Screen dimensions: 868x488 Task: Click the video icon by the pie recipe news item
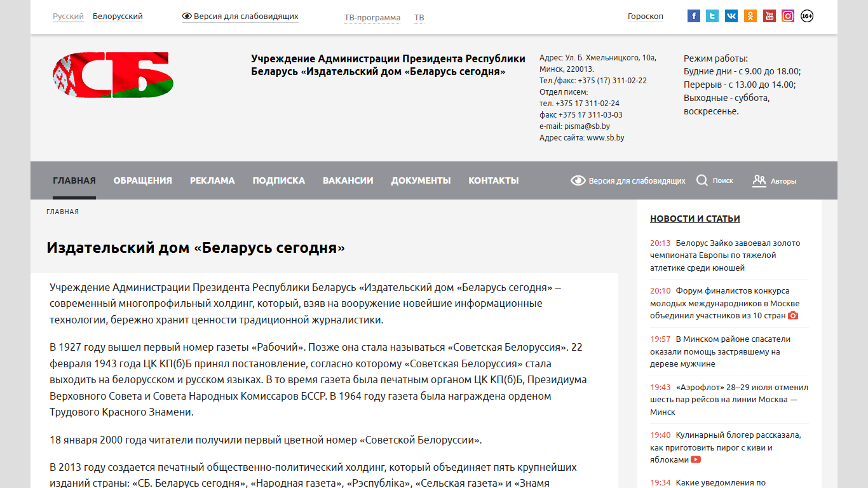click(x=696, y=459)
